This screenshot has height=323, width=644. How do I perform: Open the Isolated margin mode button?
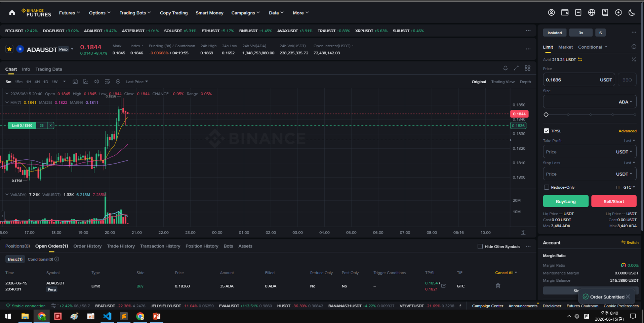(555, 33)
